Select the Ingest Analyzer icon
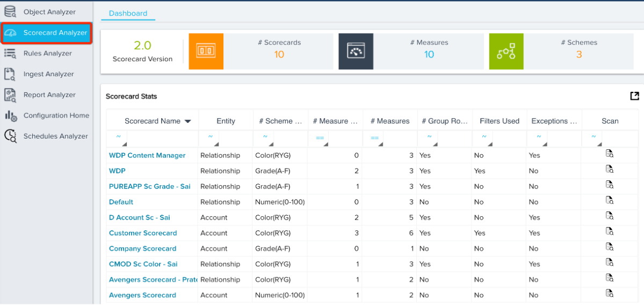This screenshot has width=644, height=306. pos(10,74)
